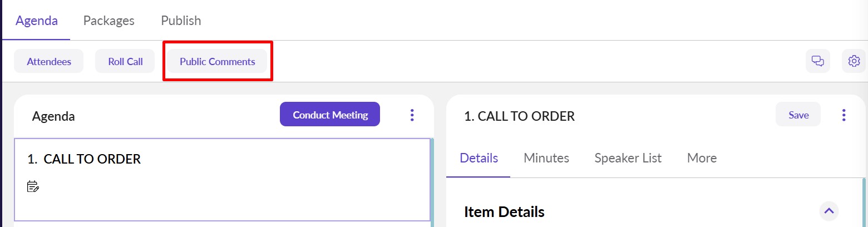Click the Item Details heading
This screenshot has width=868, height=227.
pos(504,212)
